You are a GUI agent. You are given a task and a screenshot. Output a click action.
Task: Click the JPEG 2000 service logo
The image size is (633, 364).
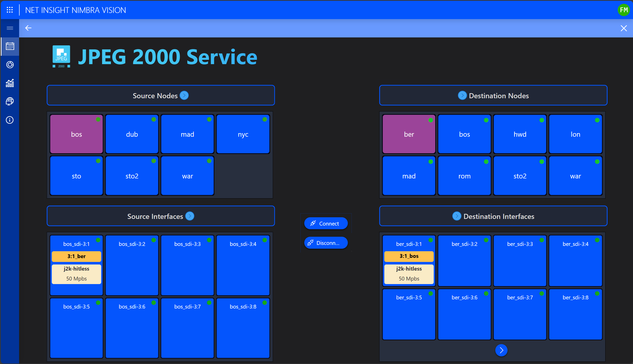click(61, 57)
